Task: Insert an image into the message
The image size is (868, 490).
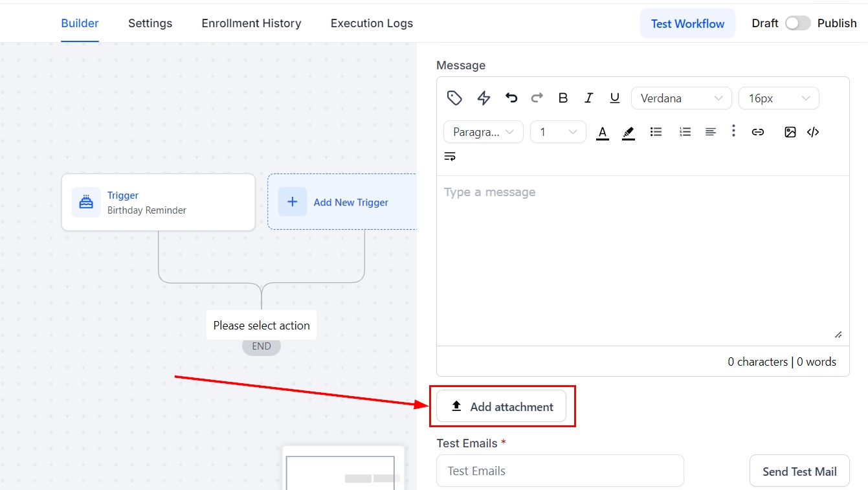Action: pos(790,132)
